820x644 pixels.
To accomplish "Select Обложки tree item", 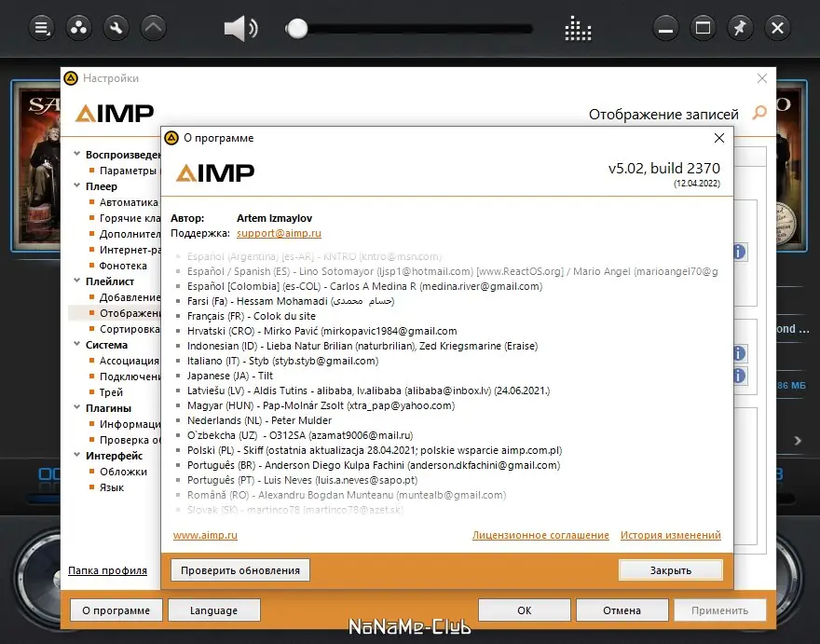I will pyautogui.click(x=123, y=472).
